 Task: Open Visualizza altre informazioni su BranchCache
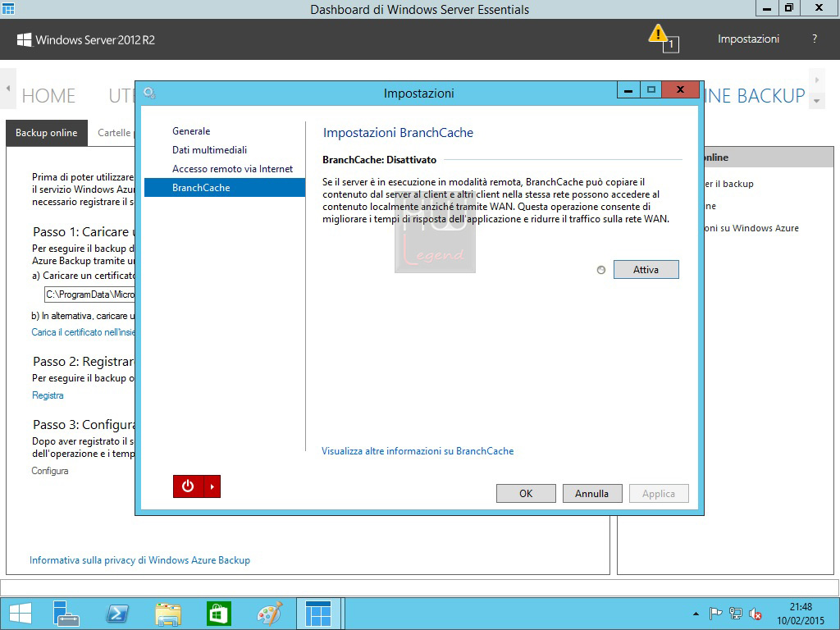(x=418, y=451)
